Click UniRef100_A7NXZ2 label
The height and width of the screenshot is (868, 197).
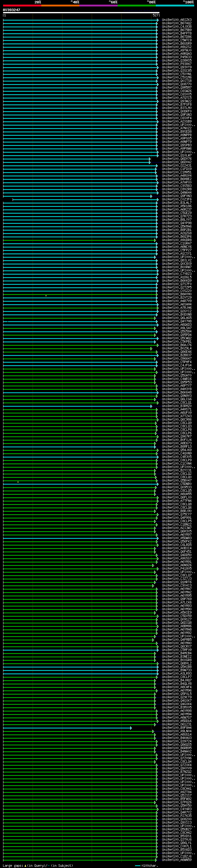[177, 128]
